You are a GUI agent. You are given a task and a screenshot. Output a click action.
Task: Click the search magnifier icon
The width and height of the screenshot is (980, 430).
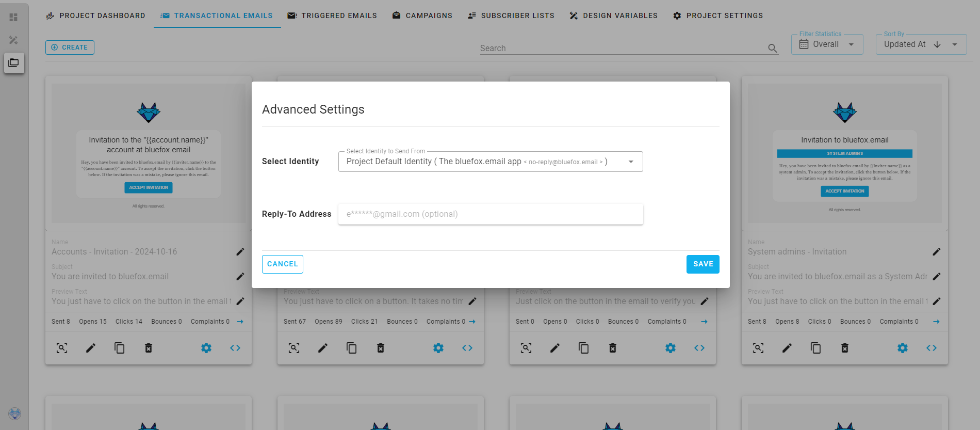(x=772, y=48)
